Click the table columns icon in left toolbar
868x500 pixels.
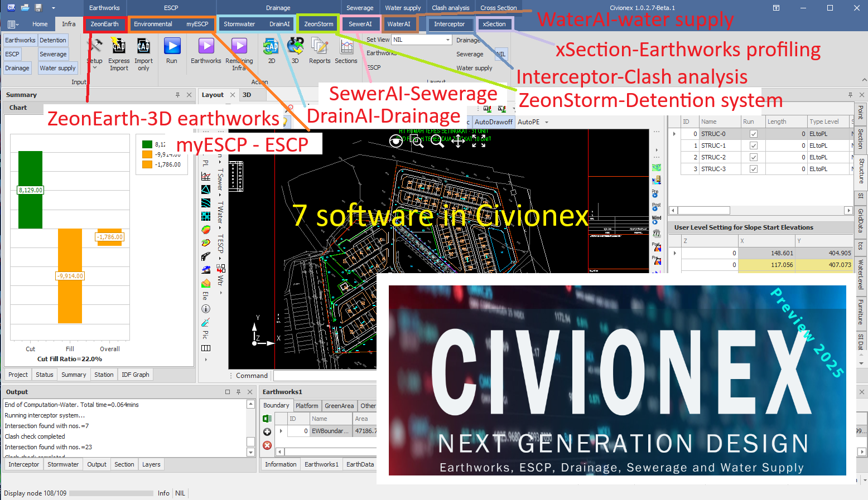[206, 348]
